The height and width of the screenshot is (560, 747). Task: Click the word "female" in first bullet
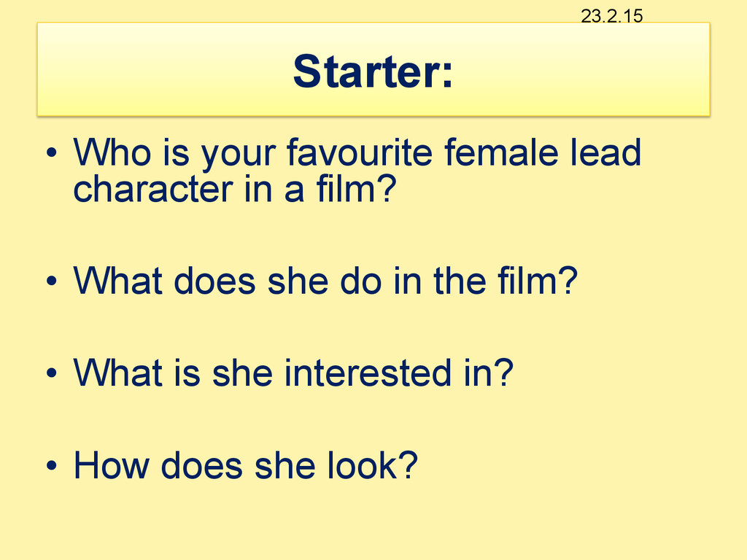pyautogui.click(x=501, y=152)
